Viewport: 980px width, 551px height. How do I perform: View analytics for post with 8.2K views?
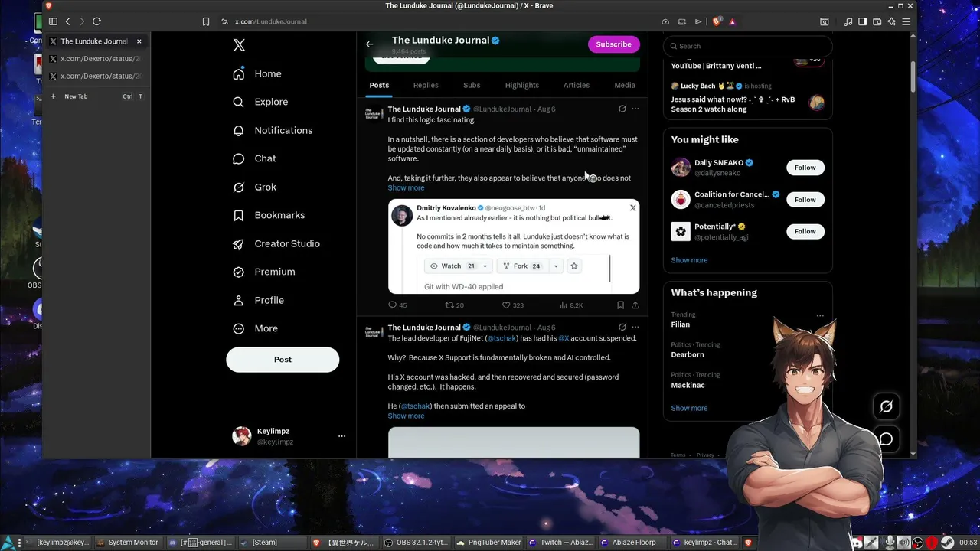tap(571, 305)
